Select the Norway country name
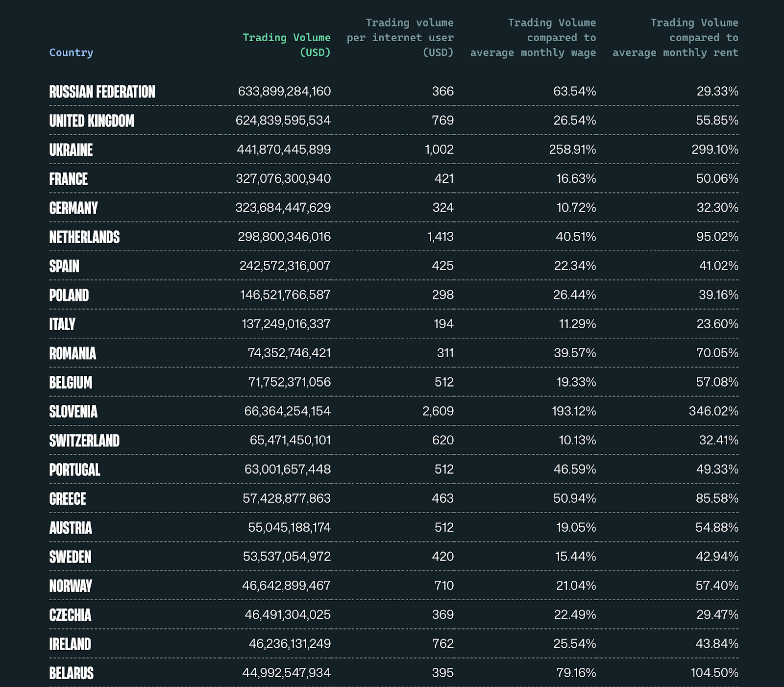The width and height of the screenshot is (784, 687). click(x=71, y=586)
